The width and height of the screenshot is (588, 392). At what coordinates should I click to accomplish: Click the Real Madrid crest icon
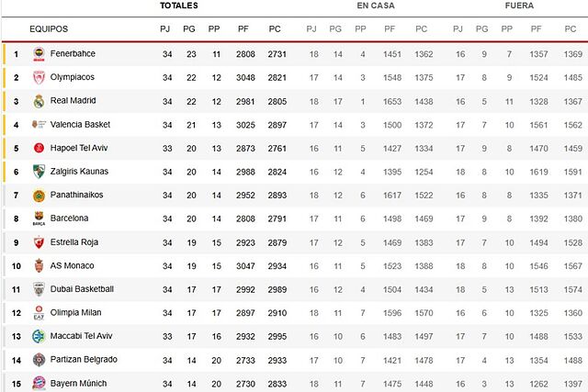39,101
